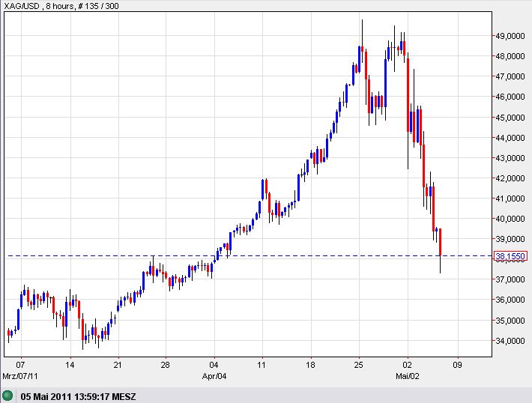The image size is (532, 403).
Task: Click the 45,0000 price axis label
Action: 510,118
